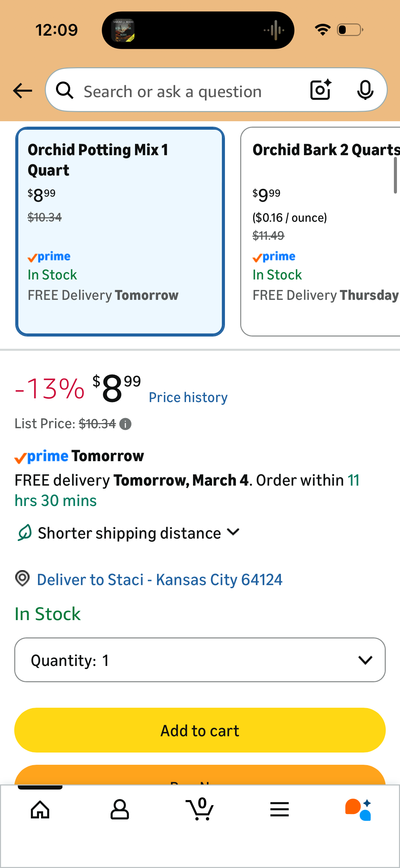Open the account profile icon

click(120, 810)
